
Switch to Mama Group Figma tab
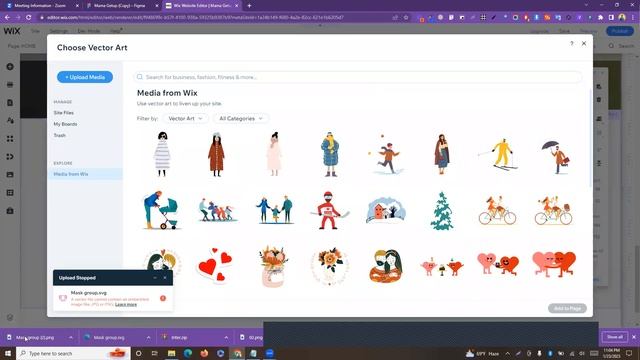click(x=122, y=6)
